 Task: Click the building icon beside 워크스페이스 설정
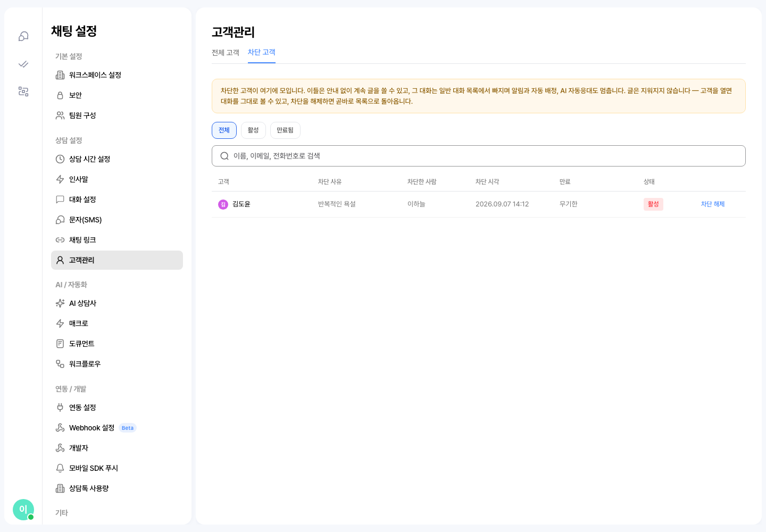(60, 75)
